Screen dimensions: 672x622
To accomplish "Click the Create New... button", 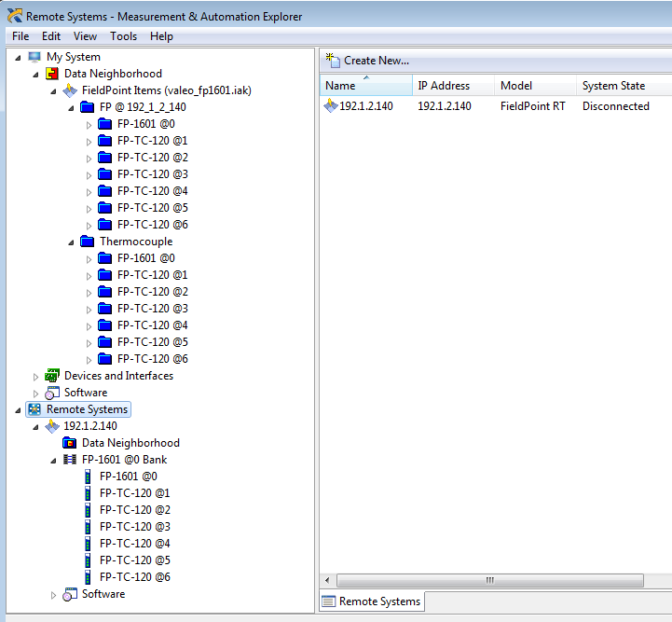I will pyautogui.click(x=367, y=61).
